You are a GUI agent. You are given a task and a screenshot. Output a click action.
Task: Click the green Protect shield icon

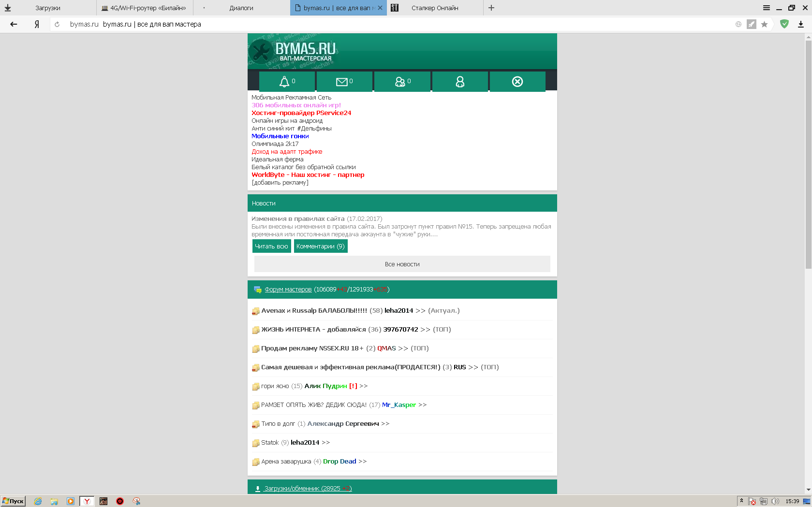pyautogui.click(x=784, y=24)
